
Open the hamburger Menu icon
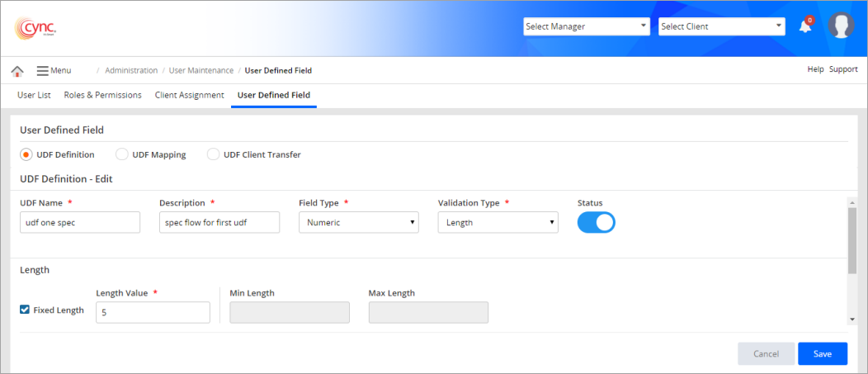point(43,71)
